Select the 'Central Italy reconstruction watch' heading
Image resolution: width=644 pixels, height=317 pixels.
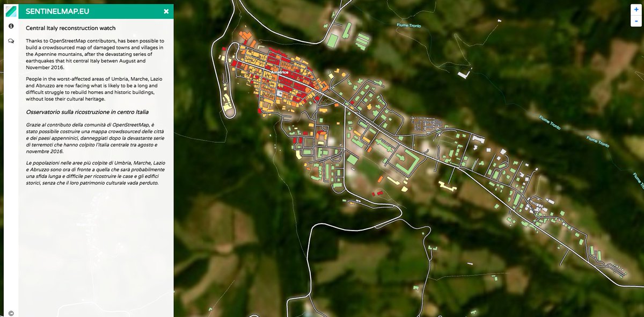click(71, 28)
